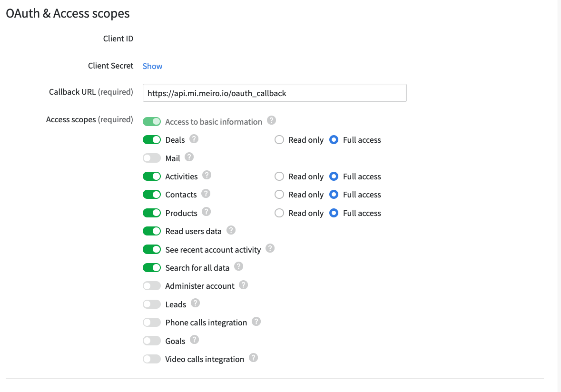This screenshot has height=392, width=561.
Task: Switch on the Goals scope
Action: (152, 341)
